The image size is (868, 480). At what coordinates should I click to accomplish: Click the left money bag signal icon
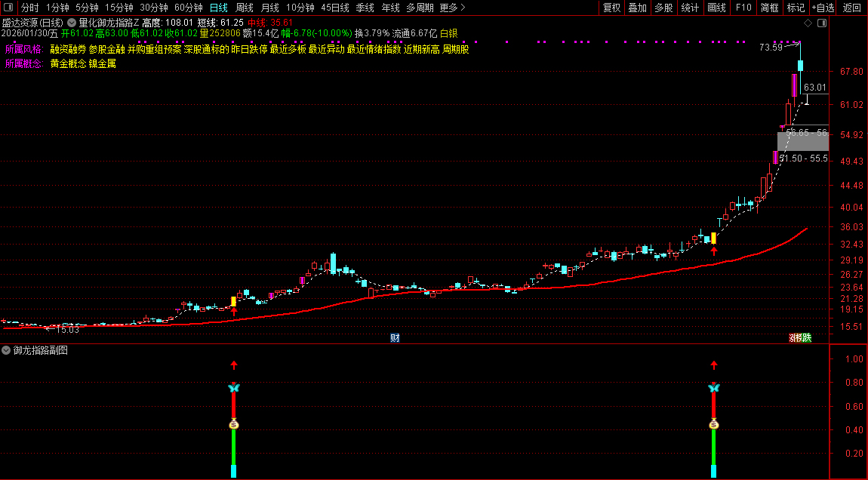[234, 424]
